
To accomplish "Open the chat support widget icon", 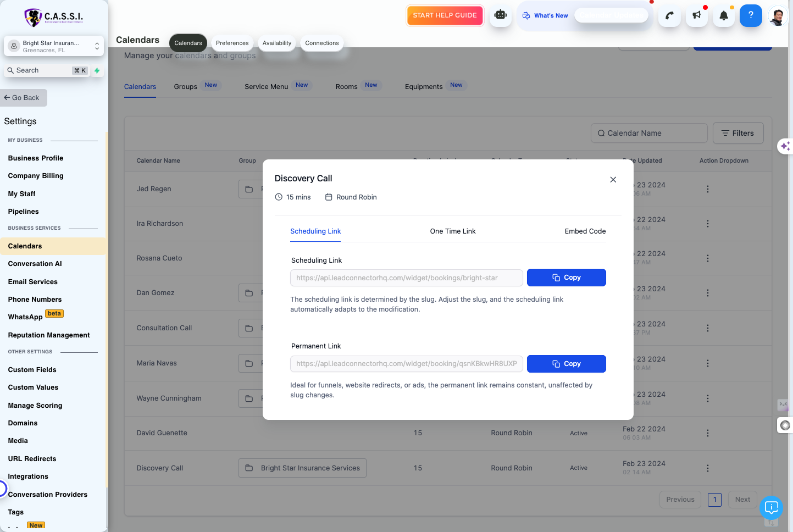I will click(x=771, y=507).
